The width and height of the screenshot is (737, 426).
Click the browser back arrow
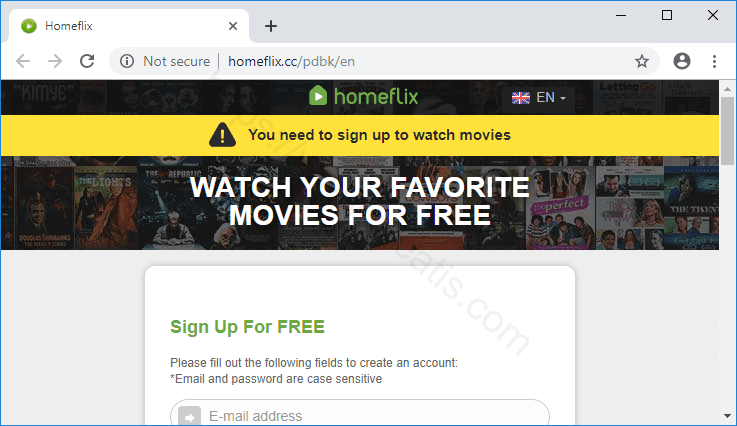tap(23, 61)
